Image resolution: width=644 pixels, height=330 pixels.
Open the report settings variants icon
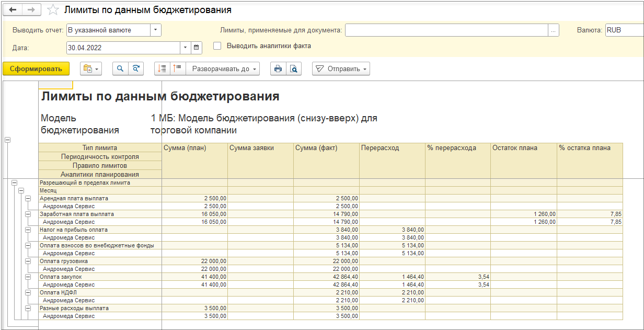pyautogui.click(x=91, y=69)
